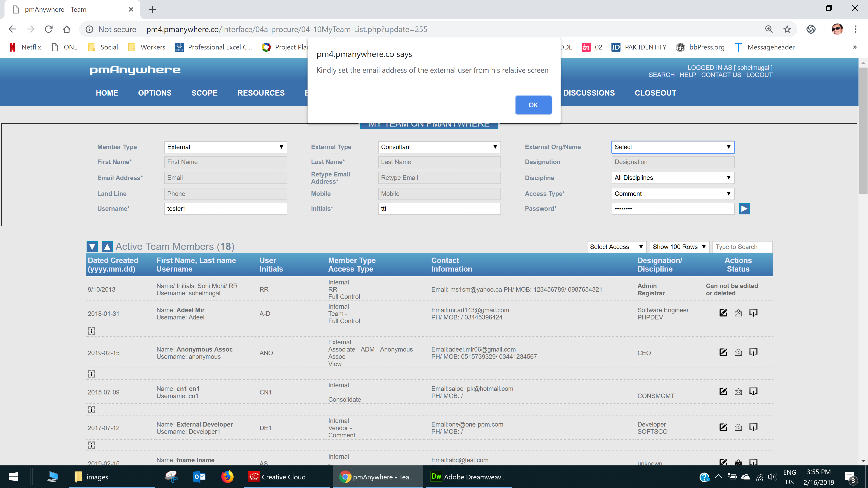This screenshot has height=488, width=868.
Task: Open the Member Type dropdown
Action: (225, 147)
